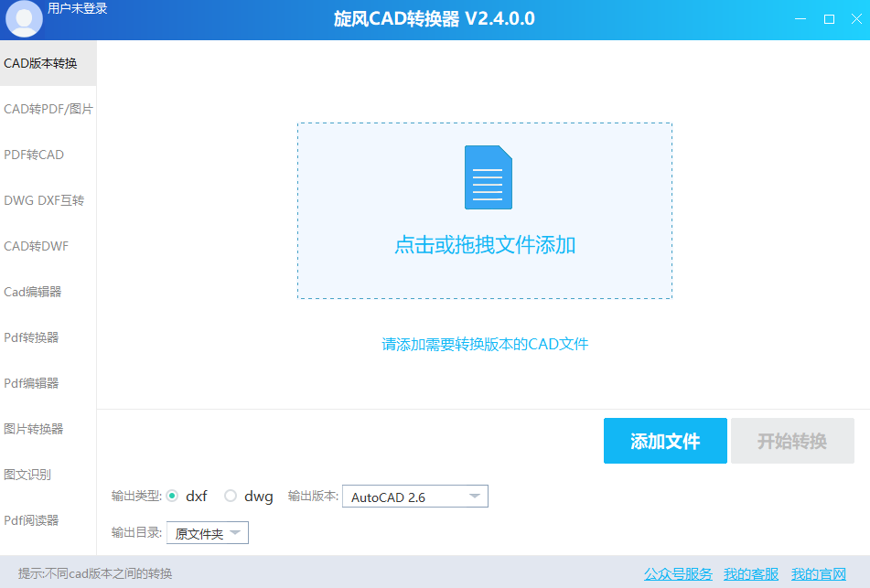Screen dimensions: 870x588
Task: Open the AutoCAD 2.6 output version dropdown
Action: [414, 496]
